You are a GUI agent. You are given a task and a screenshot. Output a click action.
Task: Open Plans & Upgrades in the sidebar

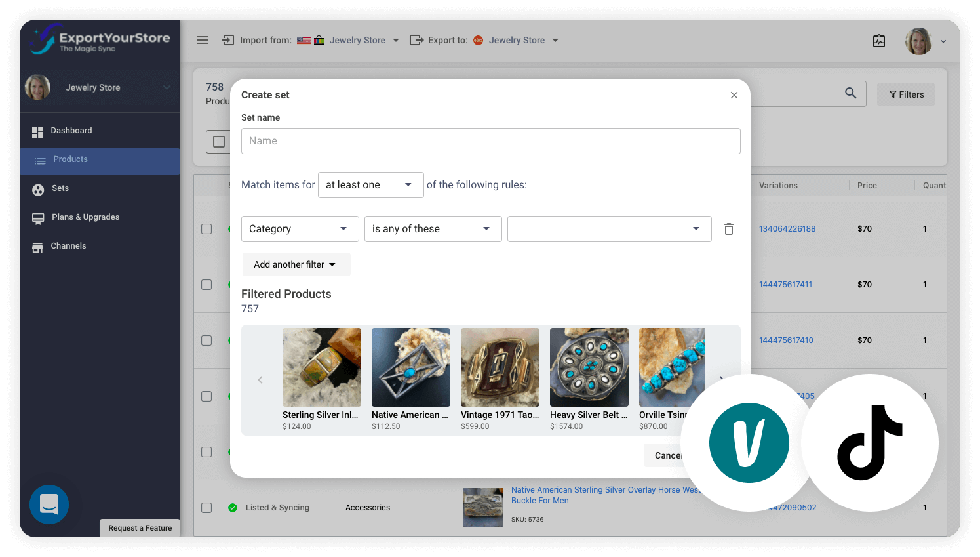pyautogui.click(x=85, y=217)
